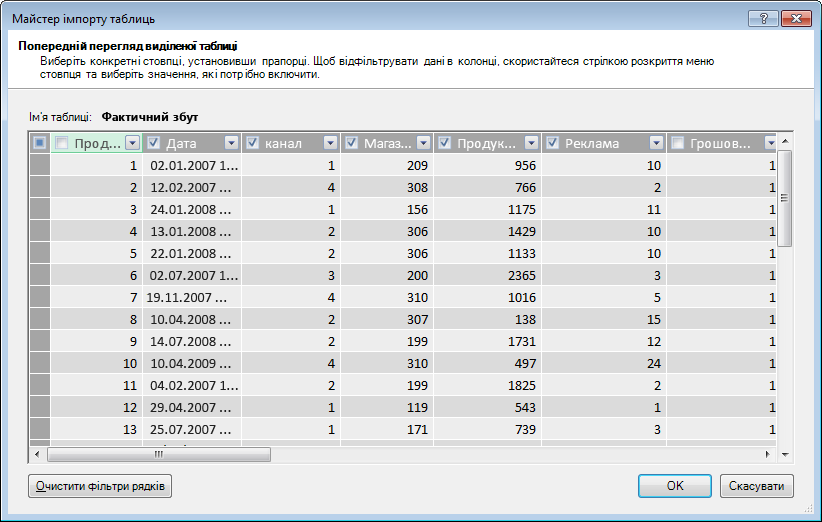The image size is (822, 522).
Task: Uncheck the Магаз... column checkbox
Action: pos(351,143)
